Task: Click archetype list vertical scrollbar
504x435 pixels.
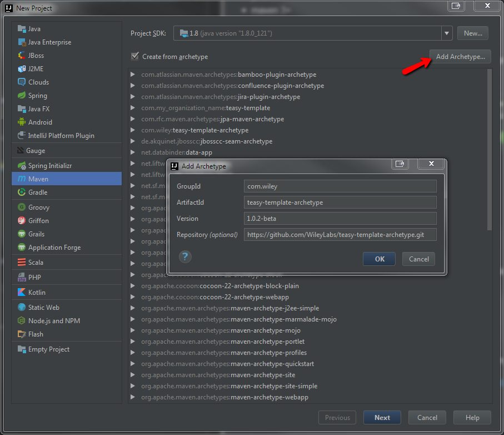Action: [x=489, y=150]
